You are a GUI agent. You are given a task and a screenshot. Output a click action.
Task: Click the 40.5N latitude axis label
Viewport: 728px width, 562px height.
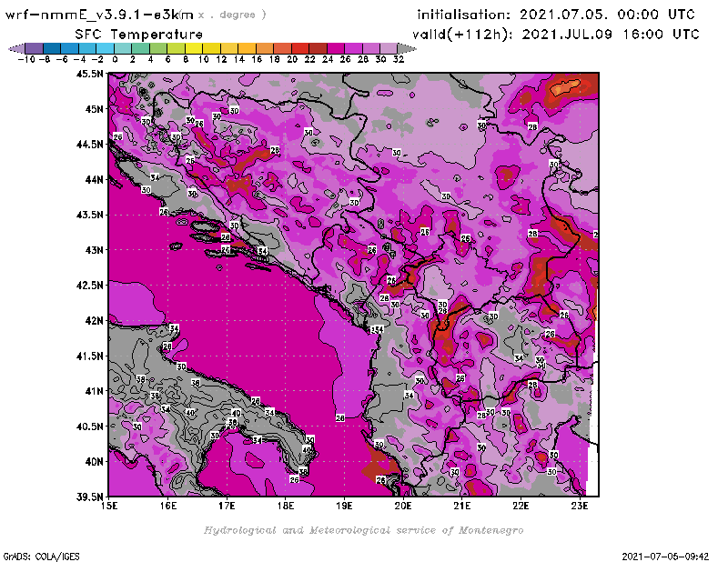point(89,427)
